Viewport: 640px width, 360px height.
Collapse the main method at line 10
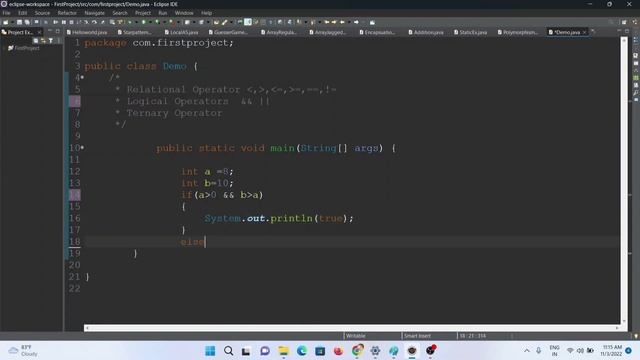[82, 147]
